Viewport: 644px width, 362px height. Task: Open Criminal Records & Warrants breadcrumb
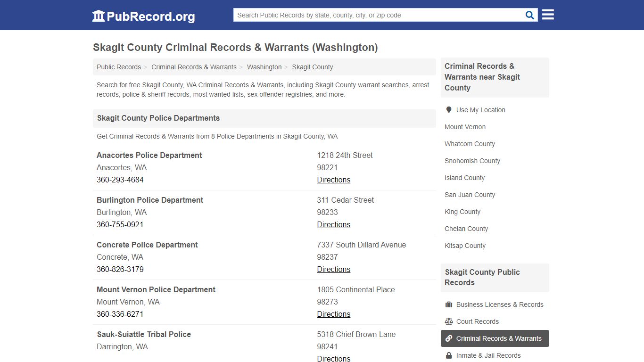[194, 67]
